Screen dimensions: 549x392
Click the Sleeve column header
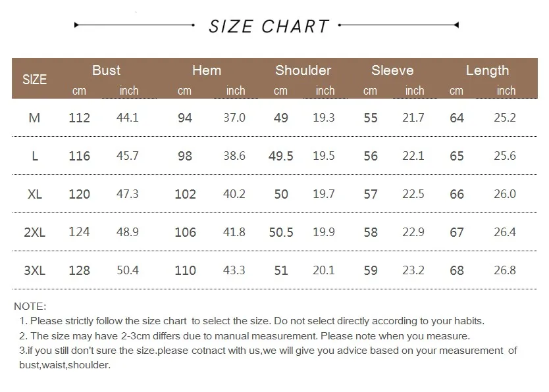pyautogui.click(x=392, y=70)
